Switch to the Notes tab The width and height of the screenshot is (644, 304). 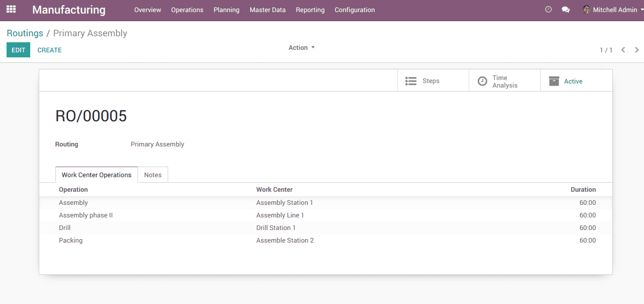pyautogui.click(x=153, y=175)
